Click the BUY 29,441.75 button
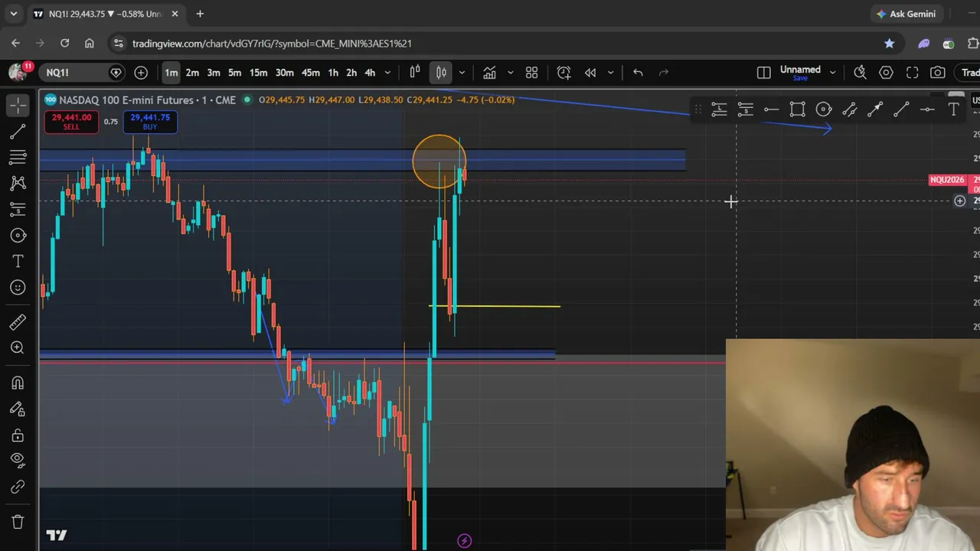Image resolution: width=980 pixels, height=551 pixels. click(x=150, y=122)
